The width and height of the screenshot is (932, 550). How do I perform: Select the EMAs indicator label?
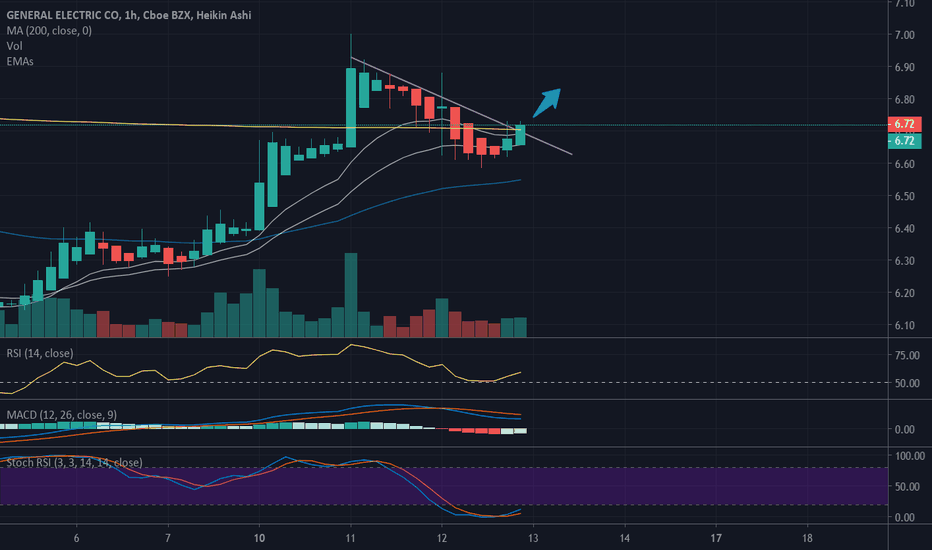coord(20,61)
